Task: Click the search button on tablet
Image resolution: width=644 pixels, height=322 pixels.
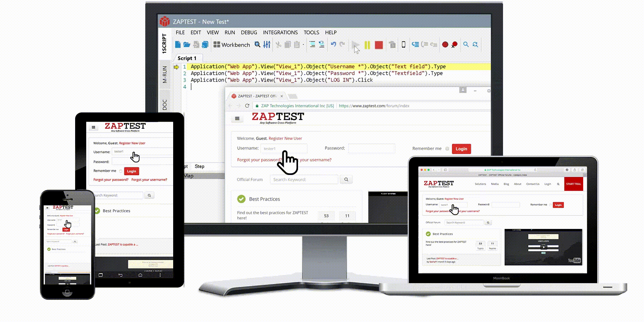Action: click(149, 195)
